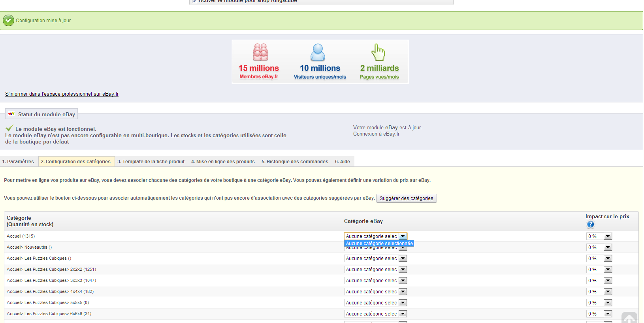Open 5. Historique des commandes tab
644x323 pixels.
tap(295, 162)
